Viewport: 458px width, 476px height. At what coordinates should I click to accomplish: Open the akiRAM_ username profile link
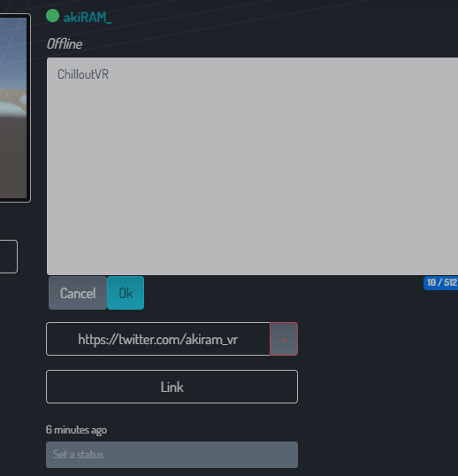point(88,18)
